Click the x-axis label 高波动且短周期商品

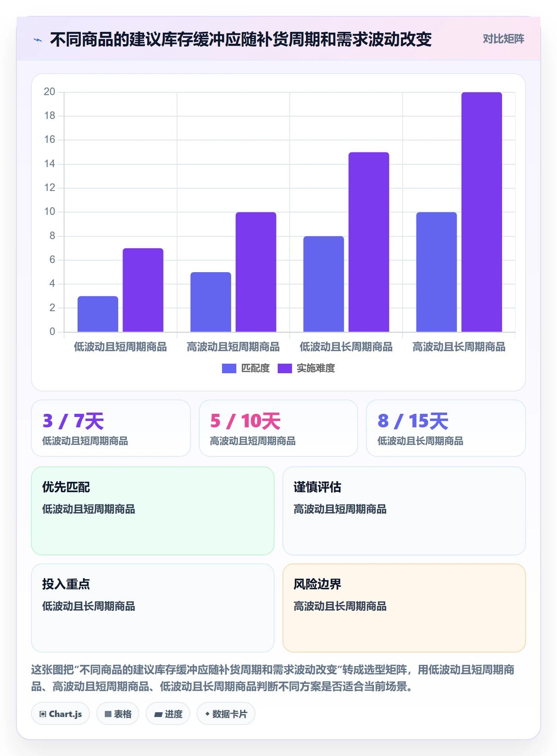coord(233,347)
